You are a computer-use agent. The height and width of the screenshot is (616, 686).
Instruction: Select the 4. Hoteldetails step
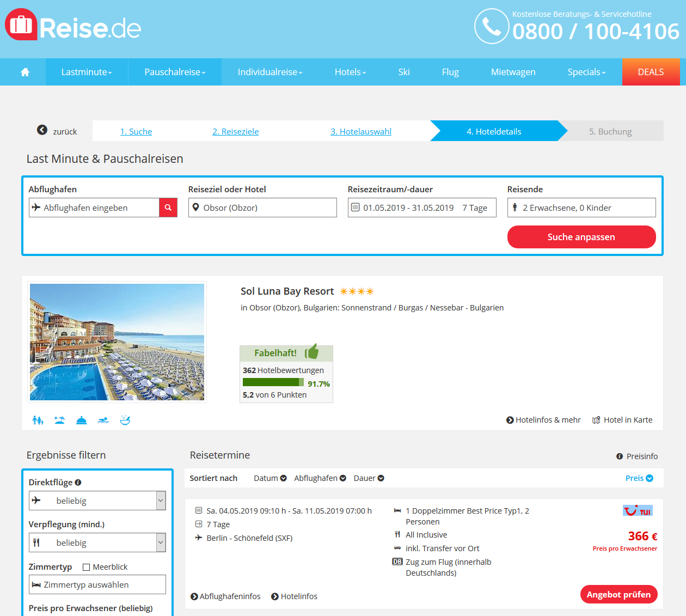[494, 131]
